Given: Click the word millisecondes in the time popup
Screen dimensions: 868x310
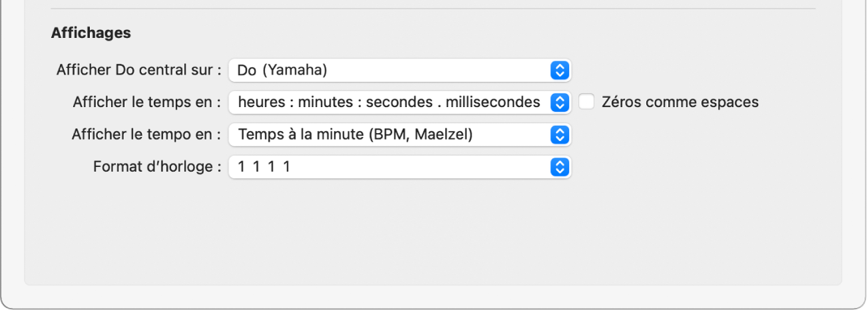Looking at the screenshot, I should pyautogui.click(x=493, y=102).
